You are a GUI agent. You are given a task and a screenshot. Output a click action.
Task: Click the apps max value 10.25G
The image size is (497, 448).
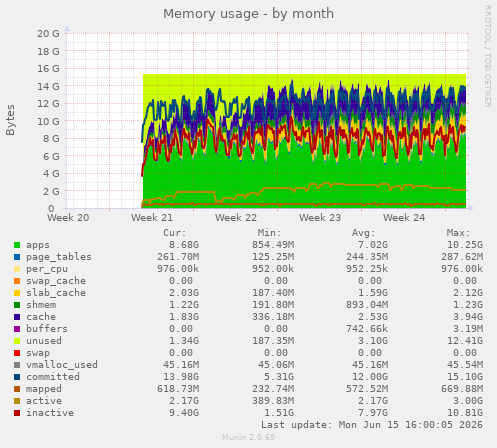pos(465,245)
